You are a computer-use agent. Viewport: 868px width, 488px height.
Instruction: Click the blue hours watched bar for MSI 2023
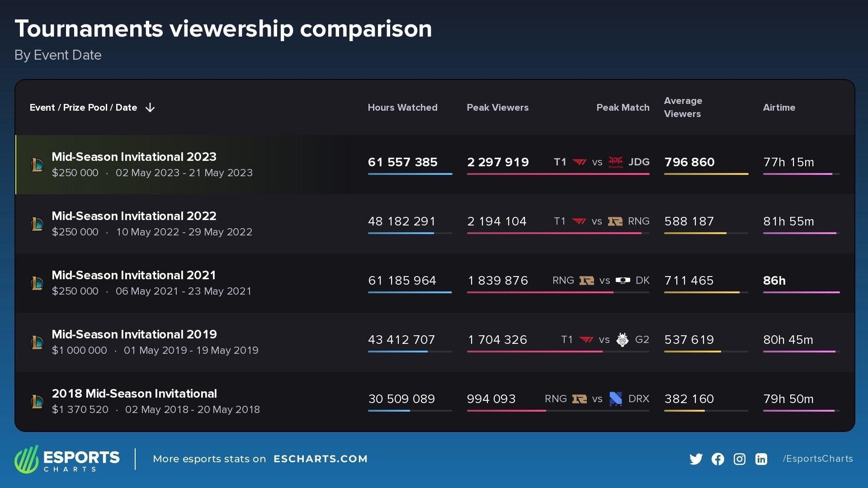coord(410,174)
